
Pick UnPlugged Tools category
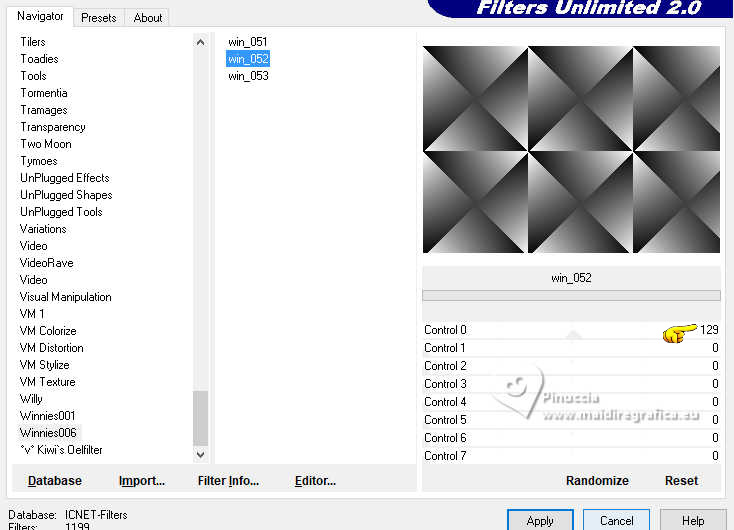(x=61, y=212)
